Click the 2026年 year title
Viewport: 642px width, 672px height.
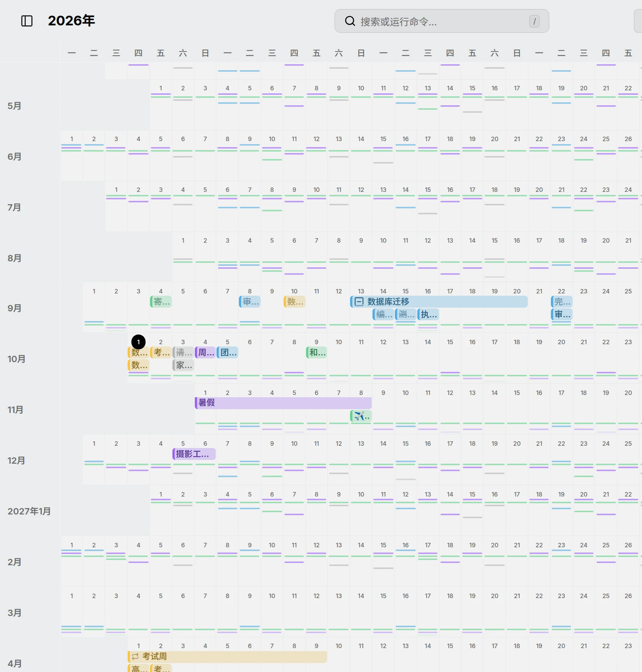tap(72, 21)
